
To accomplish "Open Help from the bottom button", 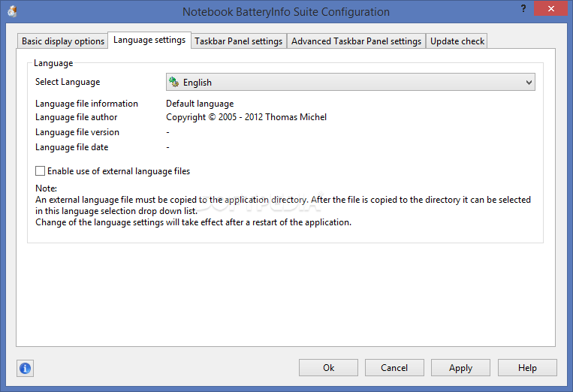I will point(527,367).
